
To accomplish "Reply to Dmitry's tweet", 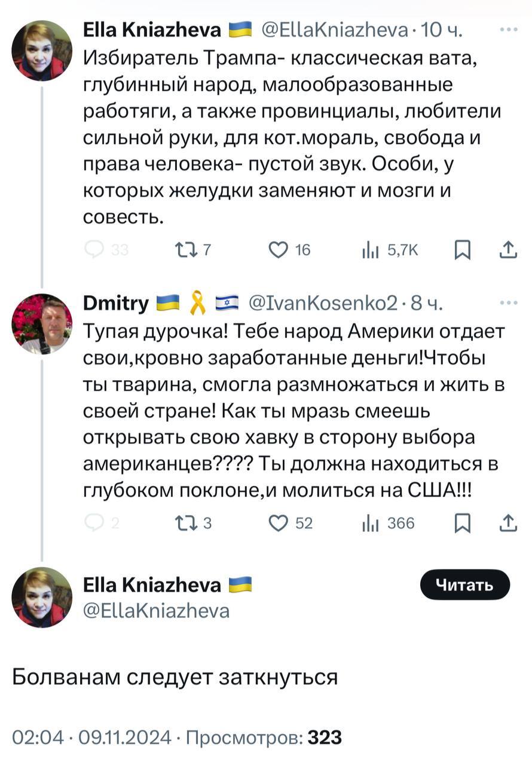I will [95, 523].
